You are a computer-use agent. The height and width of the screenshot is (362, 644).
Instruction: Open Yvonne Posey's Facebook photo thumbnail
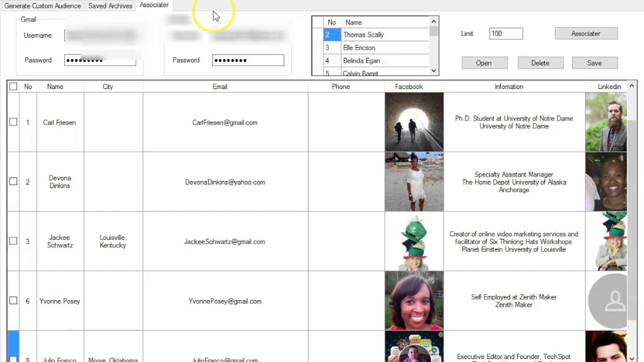[x=414, y=301]
